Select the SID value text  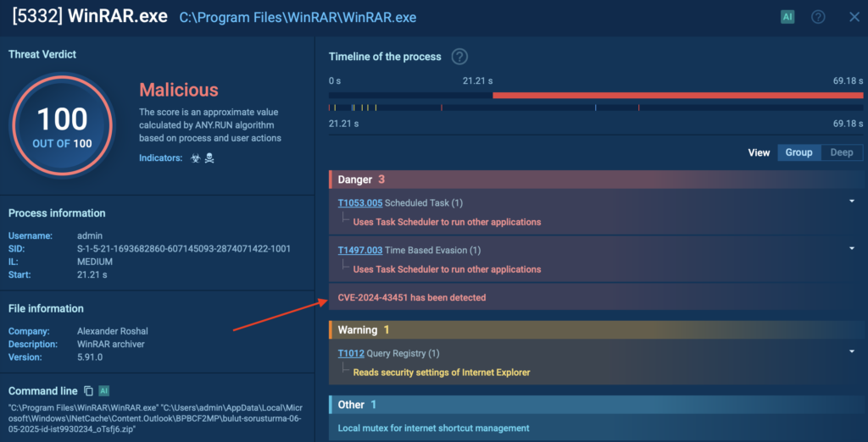point(184,249)
